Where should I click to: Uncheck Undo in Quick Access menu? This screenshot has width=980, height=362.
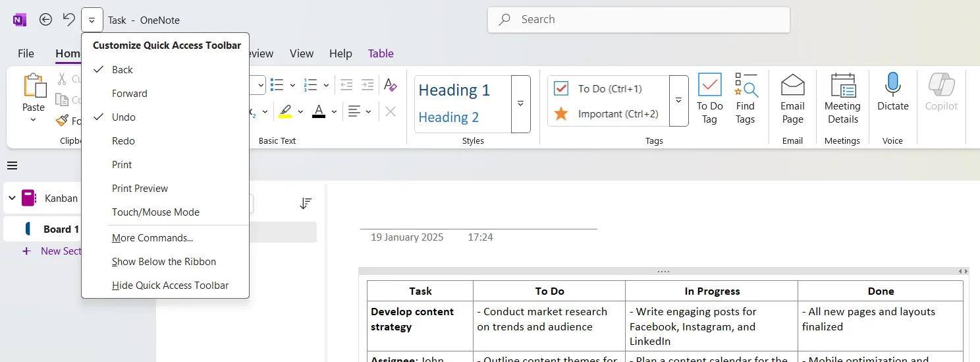(165, 117)
